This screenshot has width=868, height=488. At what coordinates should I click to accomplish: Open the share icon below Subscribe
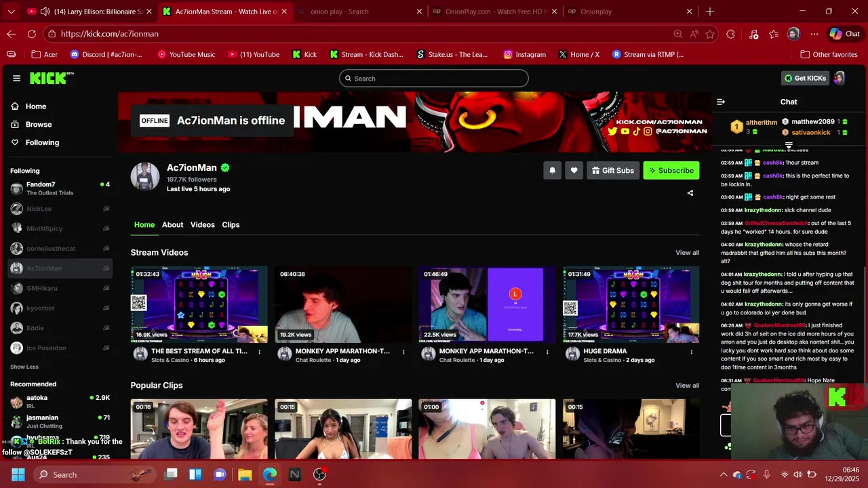(690, 193)
